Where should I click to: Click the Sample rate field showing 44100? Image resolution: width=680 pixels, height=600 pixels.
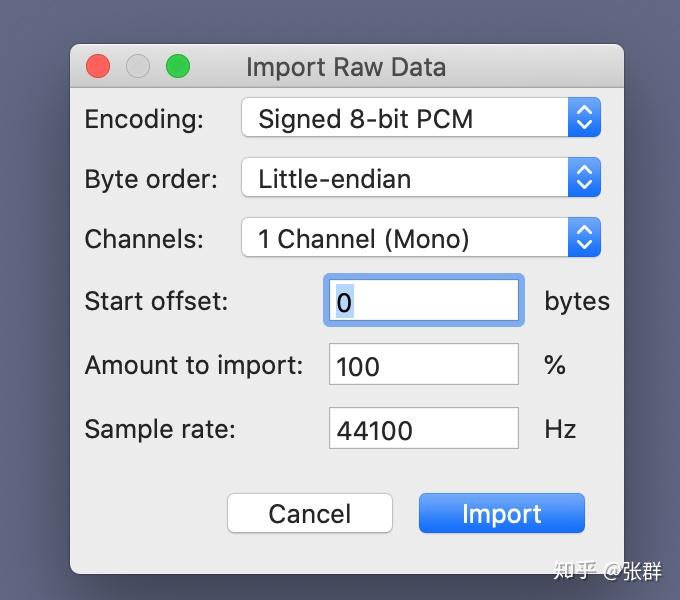click(423, 429)
